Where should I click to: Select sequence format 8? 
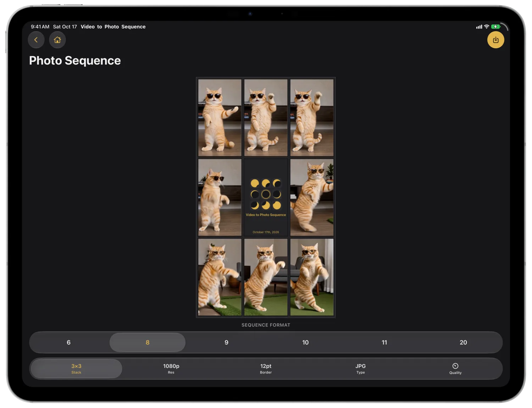point(148,342)
